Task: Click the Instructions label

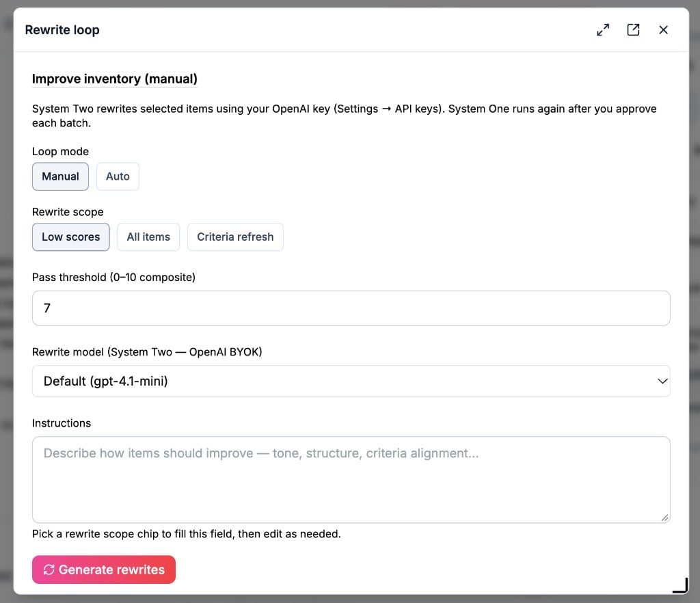Action: pyautogui.click(x=62, y=423)
